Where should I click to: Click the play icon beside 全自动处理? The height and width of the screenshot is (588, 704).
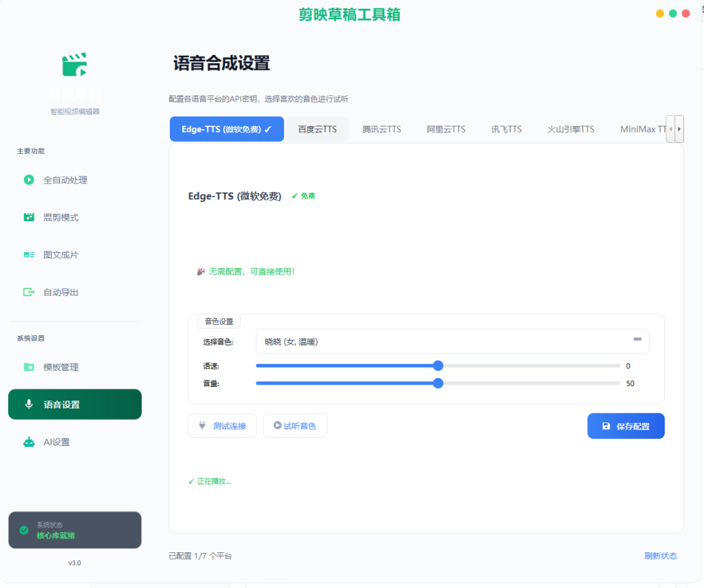[29, 180]
